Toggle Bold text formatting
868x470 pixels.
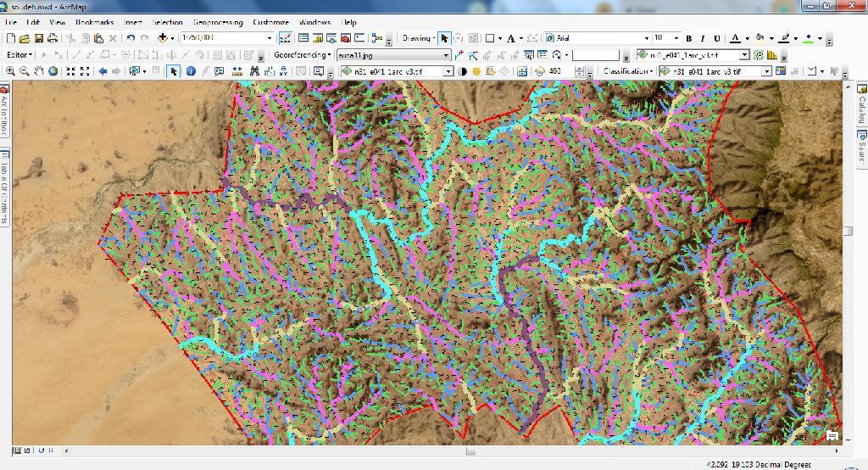click(x=689, y=38)
